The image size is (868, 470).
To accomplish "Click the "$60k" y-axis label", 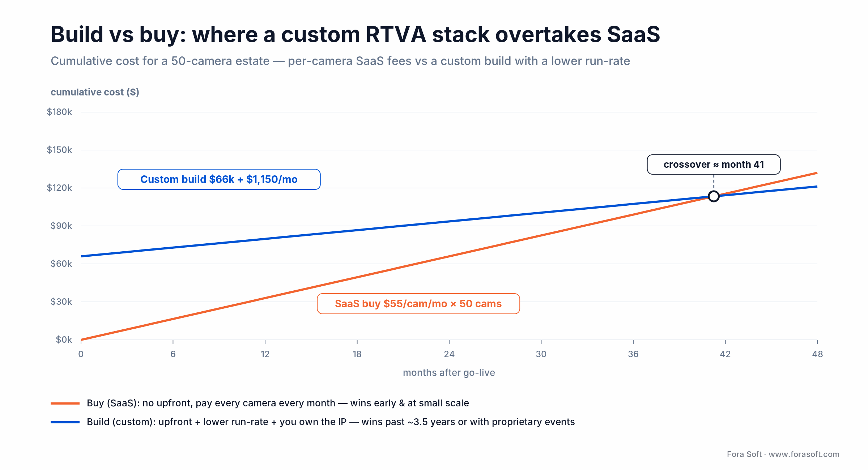I will point(61,264).
